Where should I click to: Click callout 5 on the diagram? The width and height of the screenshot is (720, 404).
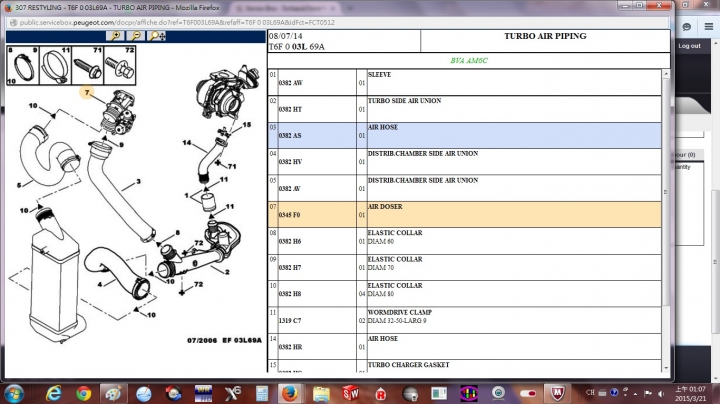click(x=19, y=185)
